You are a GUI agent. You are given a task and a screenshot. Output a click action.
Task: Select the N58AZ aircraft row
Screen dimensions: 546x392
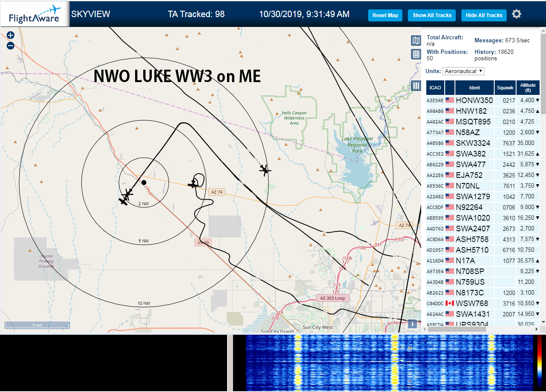pos(483,132)
